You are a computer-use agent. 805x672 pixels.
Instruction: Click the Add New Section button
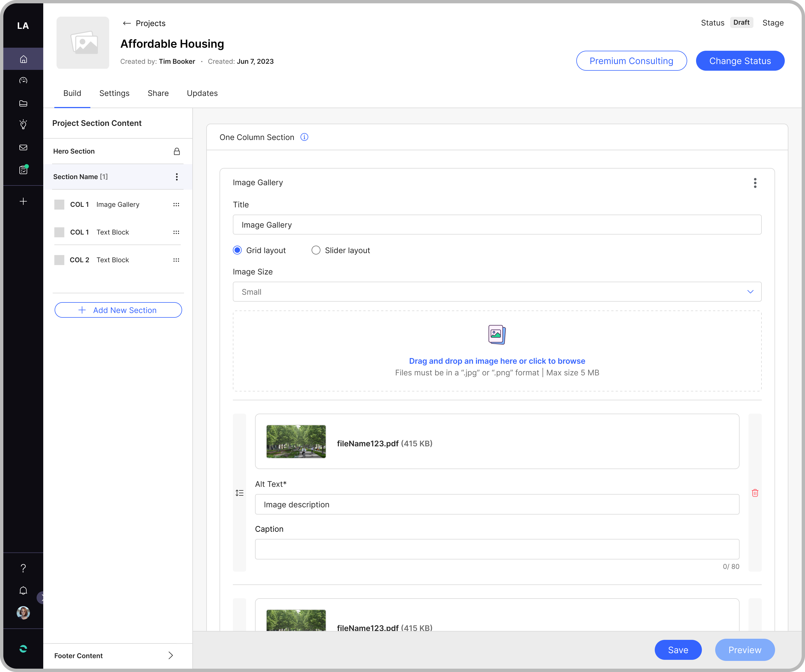pos(118,310)
